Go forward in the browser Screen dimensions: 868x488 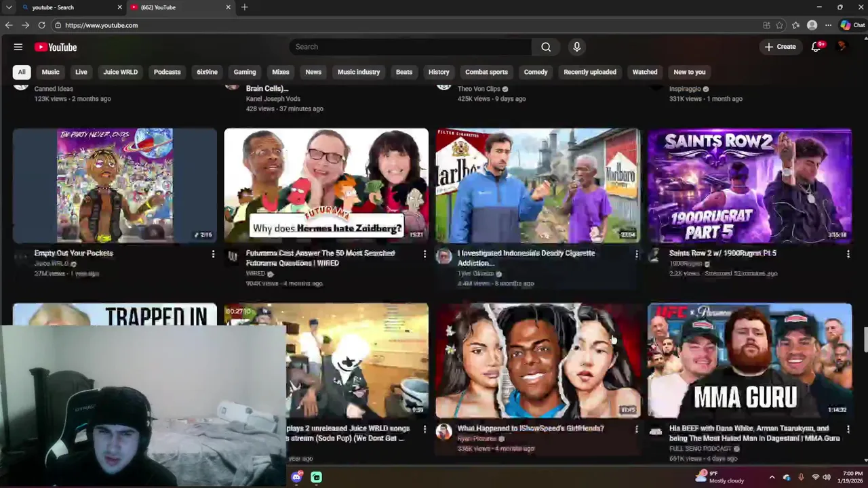[x=25, y=25]
